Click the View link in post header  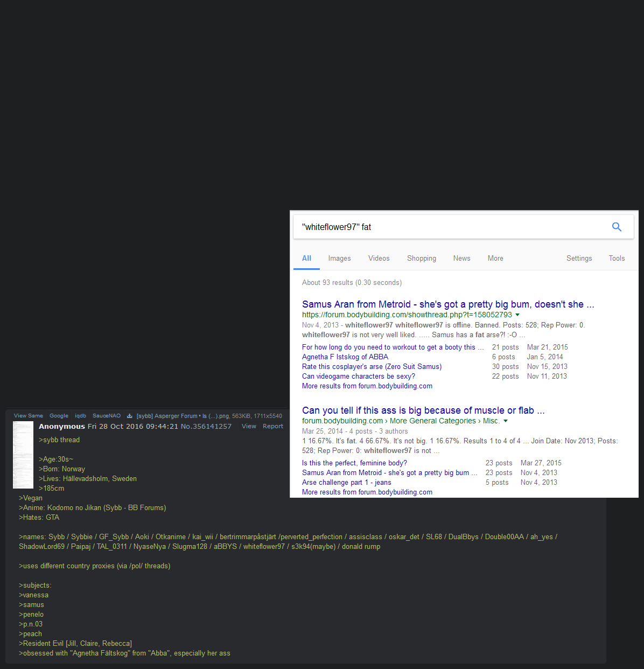[249, 427]
